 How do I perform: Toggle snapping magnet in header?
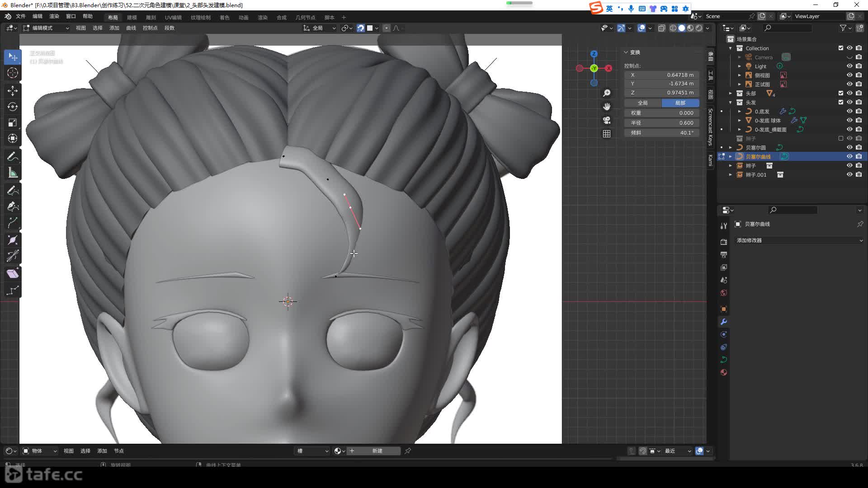[361, 28]
